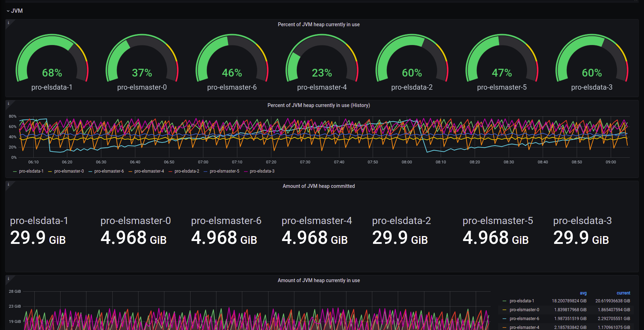Open 'Percent of JVM heap currently in use (History)' menu
This screenshot has height=330, width=644.
tap(318, 105)
